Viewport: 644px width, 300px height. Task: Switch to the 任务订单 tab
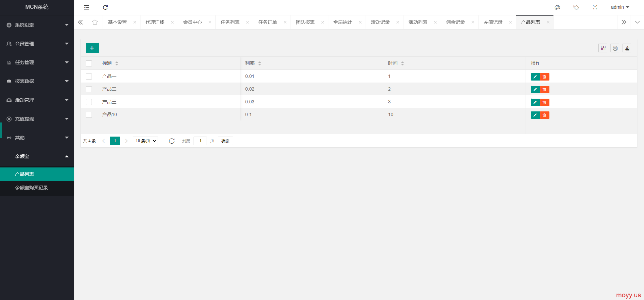click(268, 22)
